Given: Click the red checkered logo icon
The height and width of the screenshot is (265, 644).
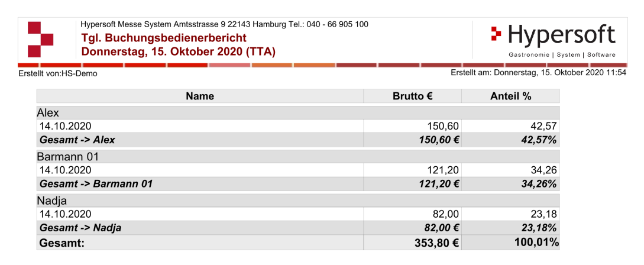Looking at the screenshot, I should [x=40, y=39].
